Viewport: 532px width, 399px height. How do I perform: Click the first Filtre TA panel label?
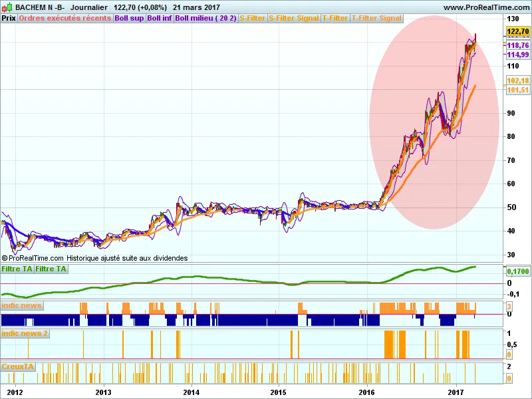pos(17,269)
